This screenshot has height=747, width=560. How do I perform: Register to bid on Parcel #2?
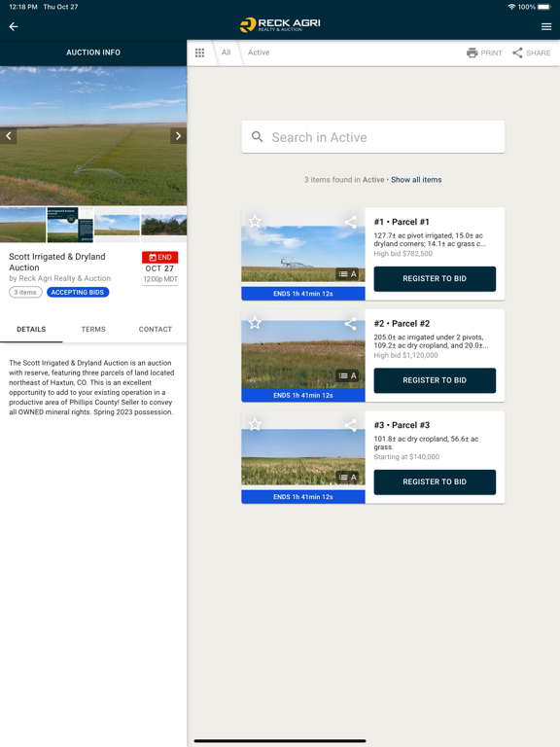435,380
